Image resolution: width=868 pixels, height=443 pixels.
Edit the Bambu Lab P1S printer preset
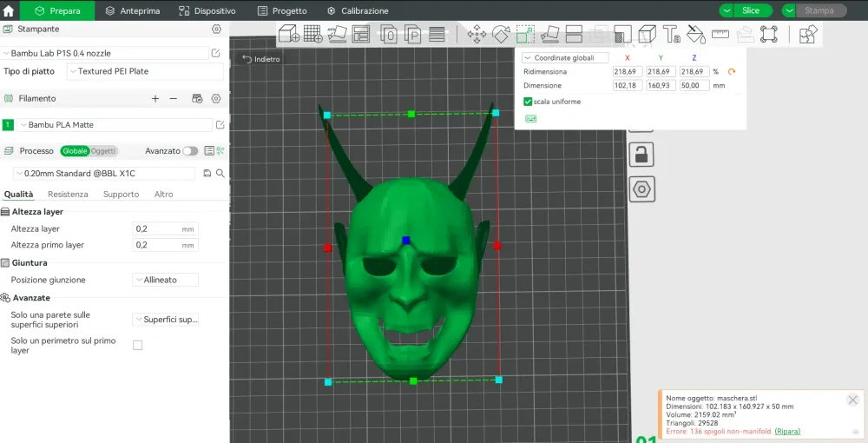tap(215, 53)
